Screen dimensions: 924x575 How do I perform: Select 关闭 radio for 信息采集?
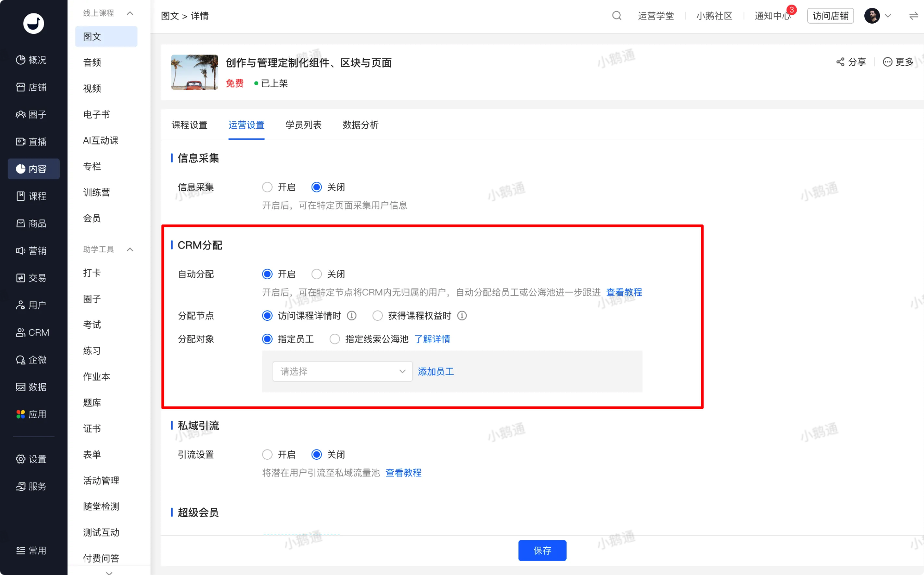317,187
